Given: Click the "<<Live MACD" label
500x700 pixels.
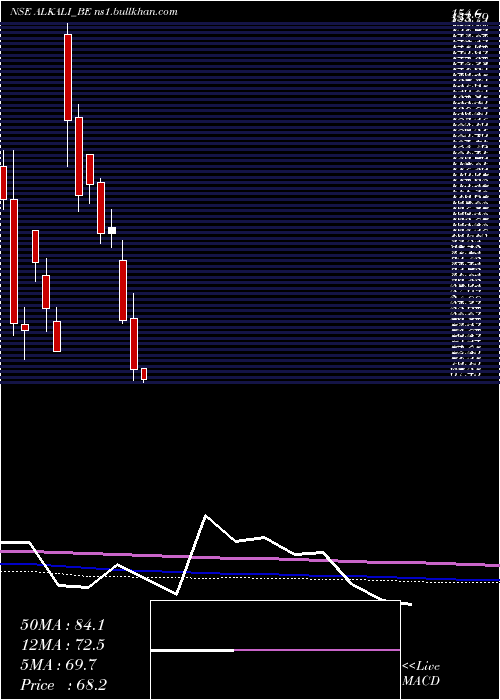Looking at the screenshot, I should click(421, 674).
